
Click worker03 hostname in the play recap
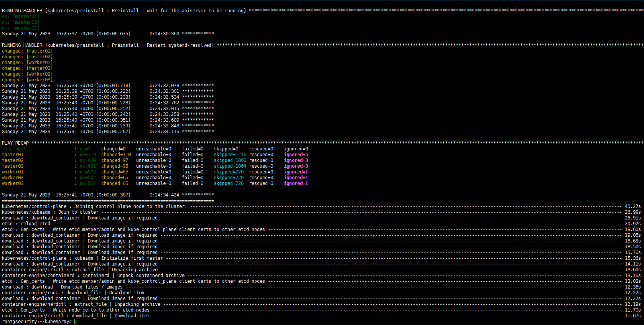(x=13, y=183)
